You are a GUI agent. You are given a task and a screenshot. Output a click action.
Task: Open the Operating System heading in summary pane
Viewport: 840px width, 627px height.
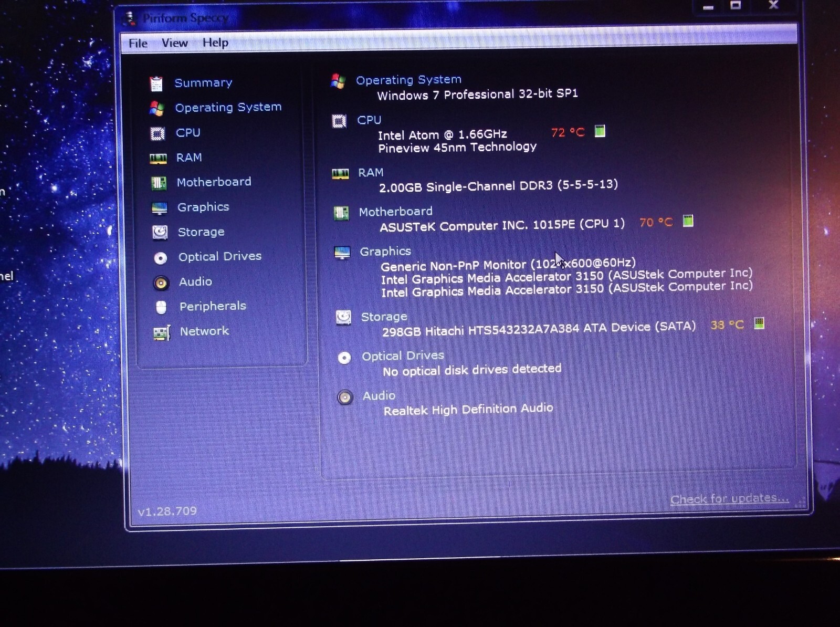[x=408, y=80]
